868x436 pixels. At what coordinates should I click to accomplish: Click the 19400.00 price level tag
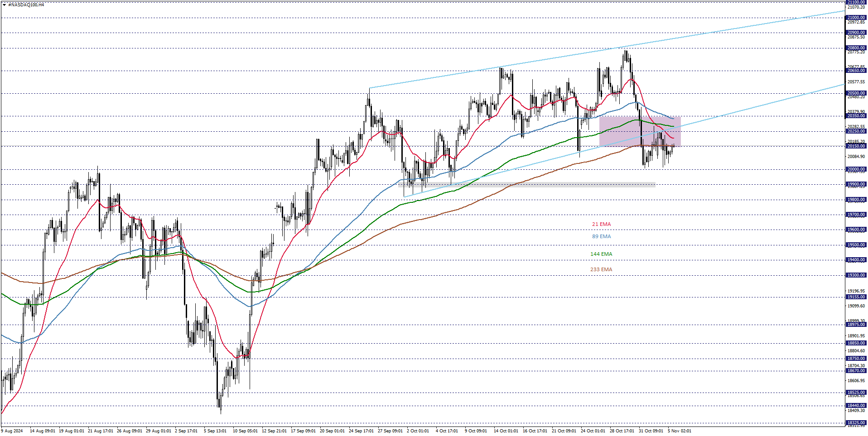tap(856, 260)
